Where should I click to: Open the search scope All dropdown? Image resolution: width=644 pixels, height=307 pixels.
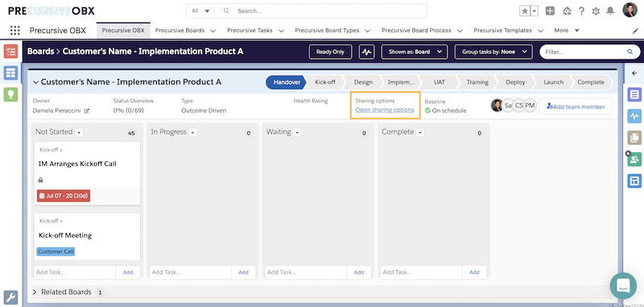(x=200, y=11)
